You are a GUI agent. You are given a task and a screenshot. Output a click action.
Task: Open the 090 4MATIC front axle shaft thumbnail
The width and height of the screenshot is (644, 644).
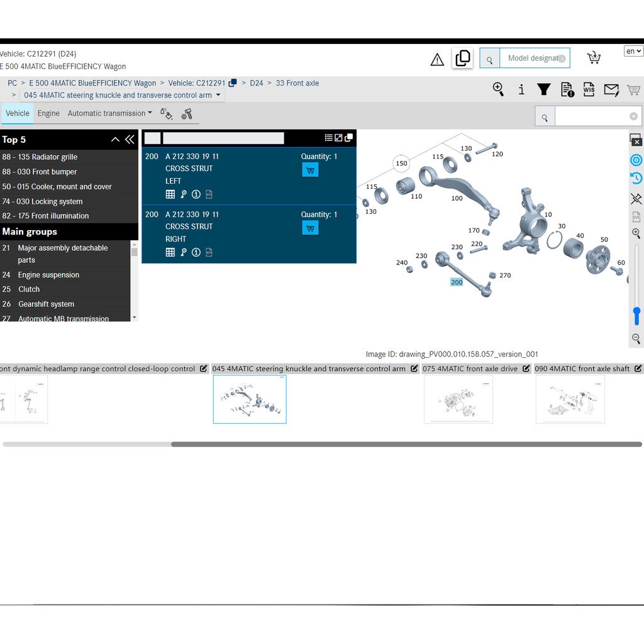[x=570, y=399]
